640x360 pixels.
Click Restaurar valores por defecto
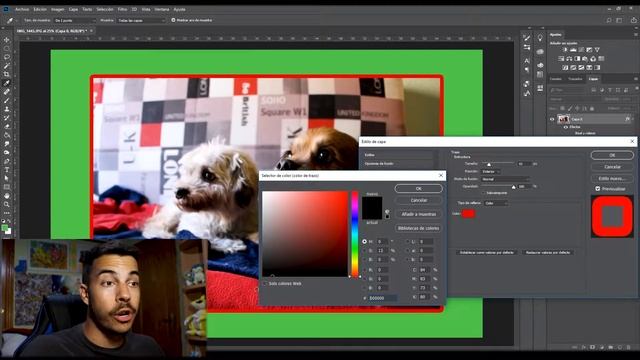pyautogui.click(x=548, y=253)
